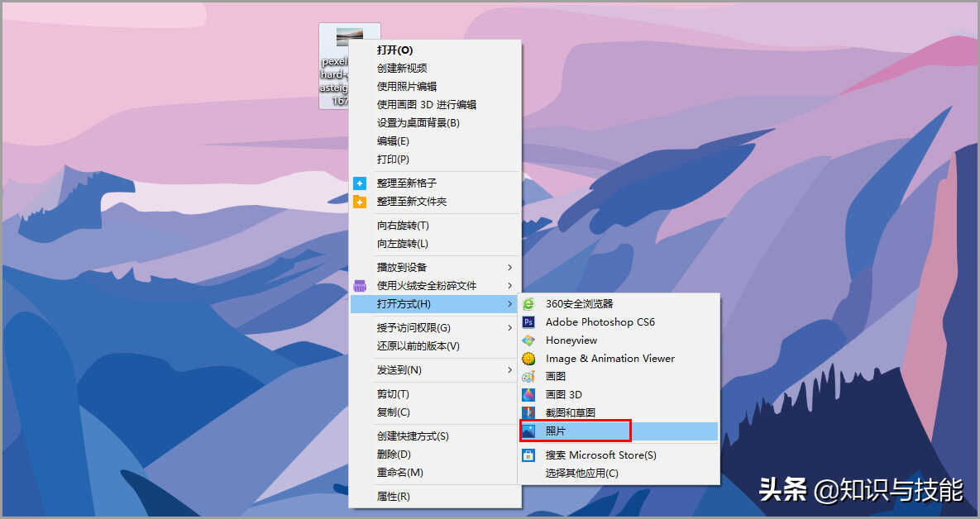Open with 画图 entry label
The height and width of the screenshot is (519, 980).
pos(556,377)
